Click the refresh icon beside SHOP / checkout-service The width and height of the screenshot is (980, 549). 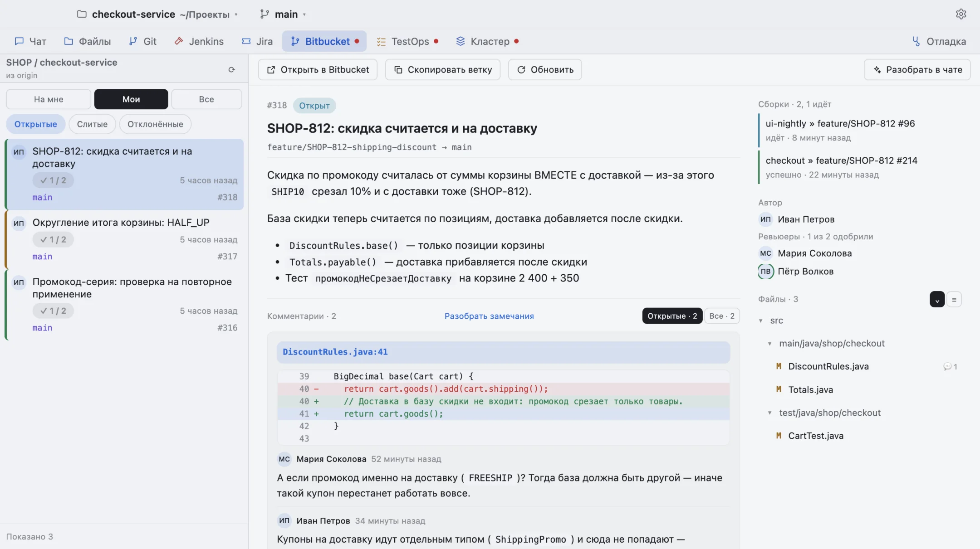pyautogui.click(x=232, y=69)
